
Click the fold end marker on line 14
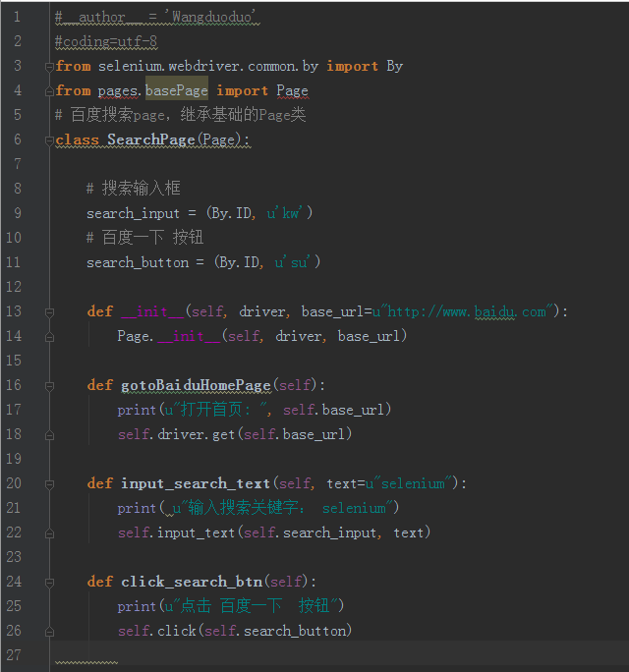pyautogui.click(x=49, y=337)
